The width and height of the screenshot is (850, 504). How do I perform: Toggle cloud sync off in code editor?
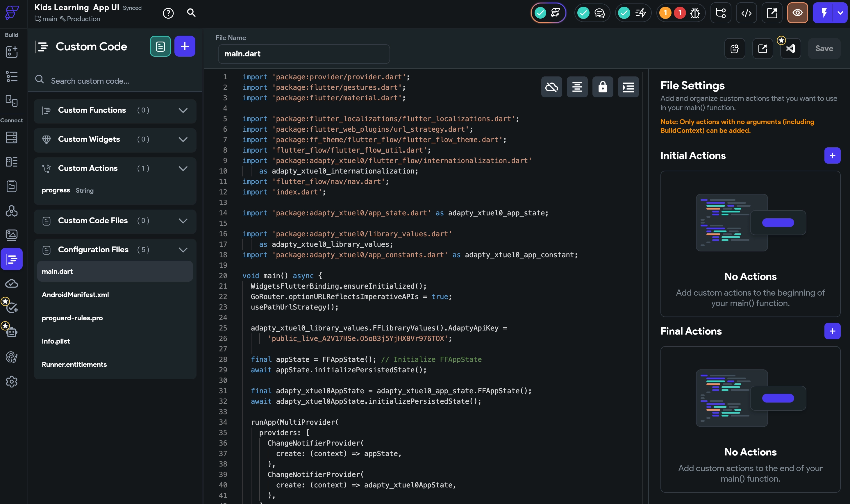[x=551, y=87]
